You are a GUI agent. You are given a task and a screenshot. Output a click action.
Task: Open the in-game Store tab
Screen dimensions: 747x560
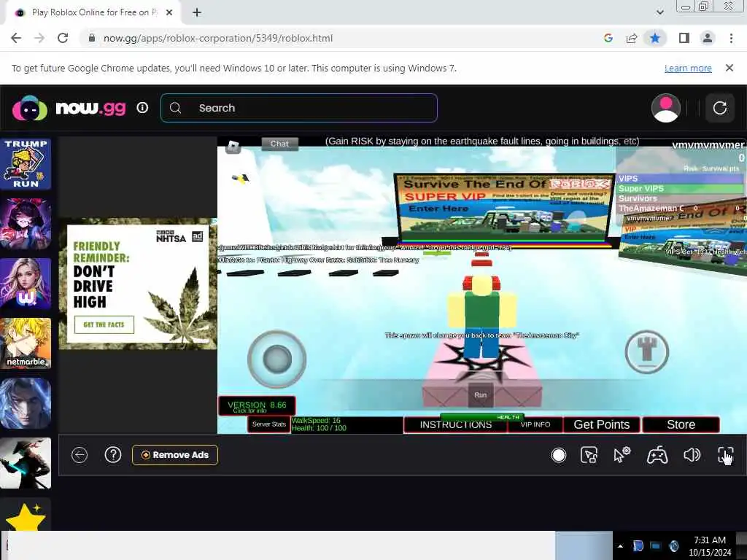click(681, 425)
